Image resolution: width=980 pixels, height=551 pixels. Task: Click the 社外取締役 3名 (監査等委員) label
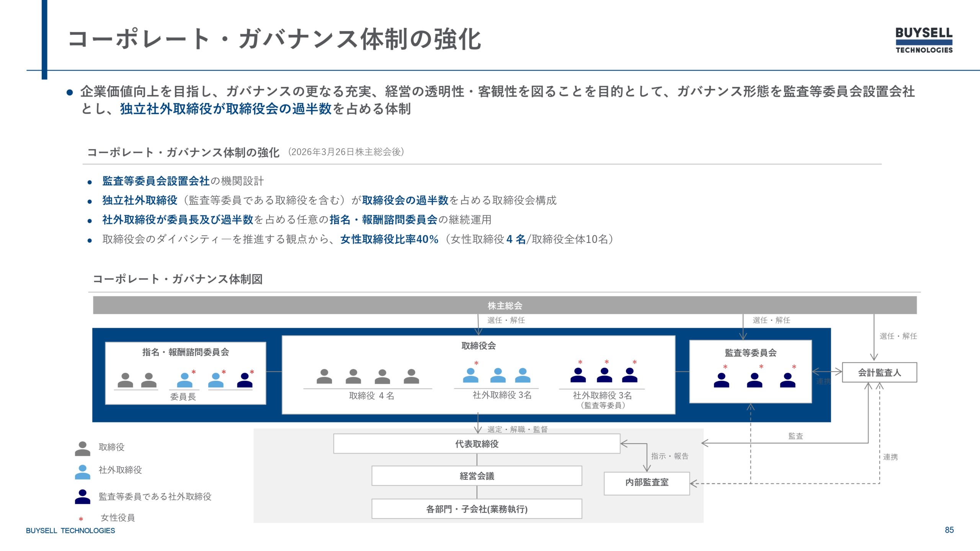(602, 400)
